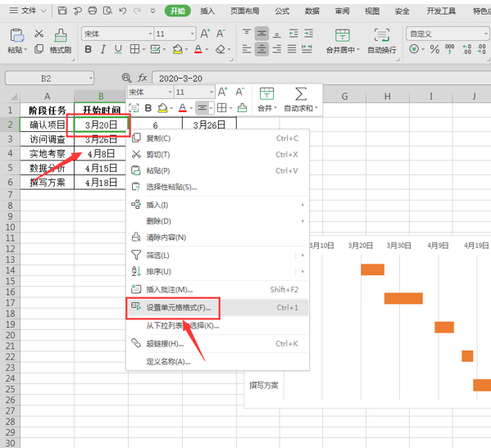The width and height of the screenshot is (491, 448).
Task: Switch to the 插入 ribbon tab
Action: point(207,11)
